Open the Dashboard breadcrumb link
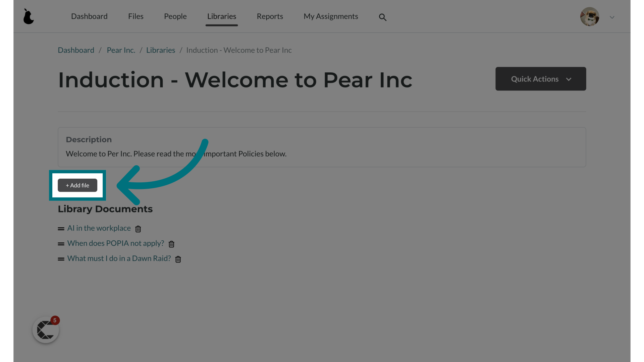Viewport: 644px width, 362px height. pos(75,50)
